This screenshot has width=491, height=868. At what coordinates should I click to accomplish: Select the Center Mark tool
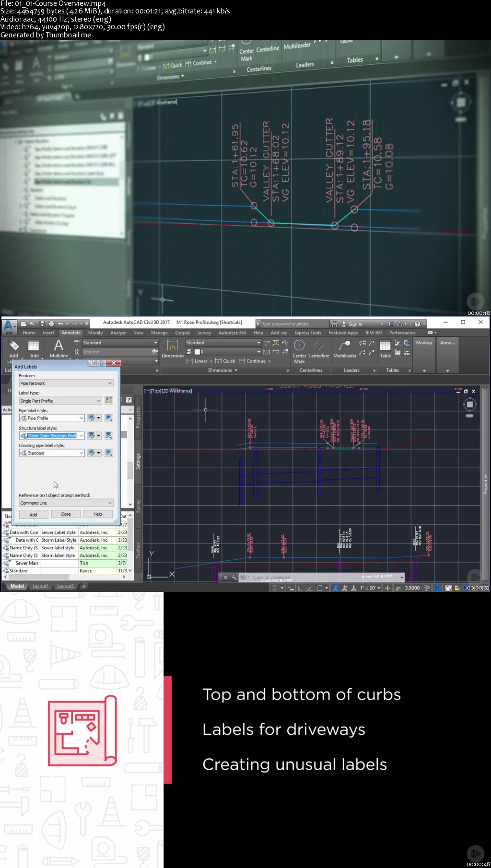pos(299,351)
